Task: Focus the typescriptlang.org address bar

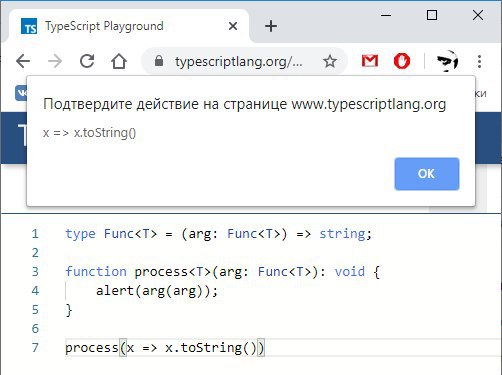Action: point(239,61)
